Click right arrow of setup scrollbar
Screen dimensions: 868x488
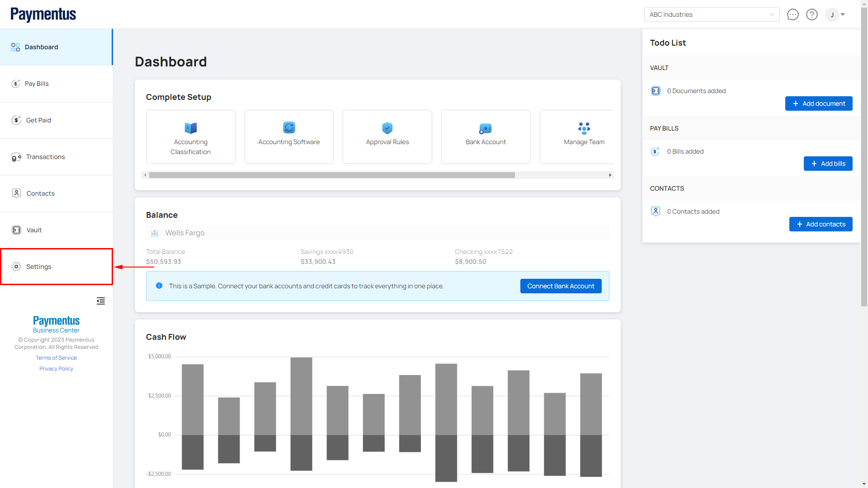pyautogui.click(x=610, y=175)
